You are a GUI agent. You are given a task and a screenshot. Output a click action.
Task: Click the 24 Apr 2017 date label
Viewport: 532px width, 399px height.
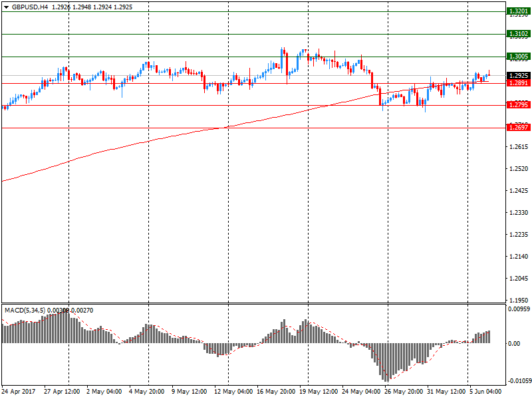point(19,392)
